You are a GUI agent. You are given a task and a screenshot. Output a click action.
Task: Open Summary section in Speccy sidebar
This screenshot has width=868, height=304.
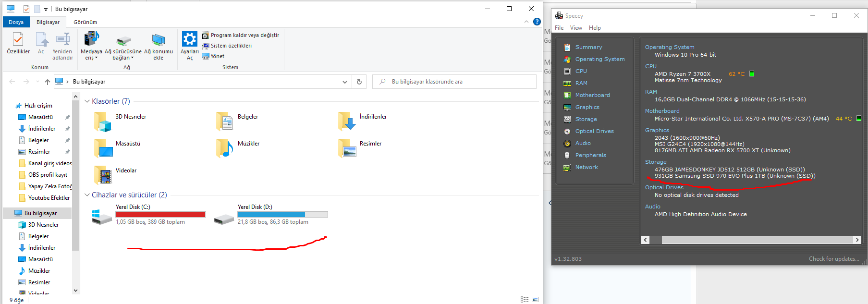(x=588, y=47)
